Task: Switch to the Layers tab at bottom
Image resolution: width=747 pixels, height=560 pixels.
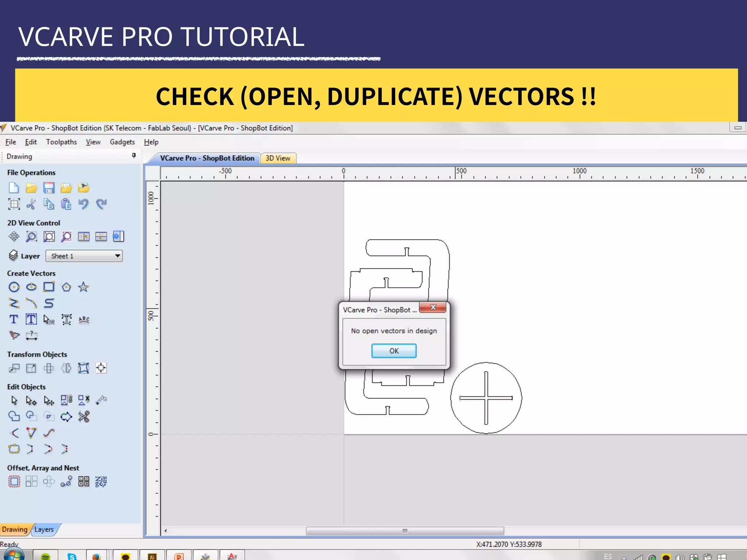Action: 44,529
